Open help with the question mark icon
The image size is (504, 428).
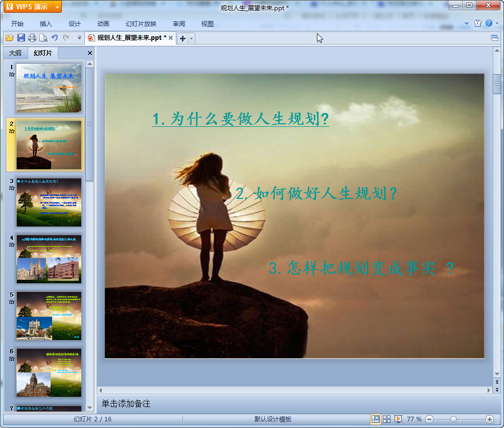[489, 23]
